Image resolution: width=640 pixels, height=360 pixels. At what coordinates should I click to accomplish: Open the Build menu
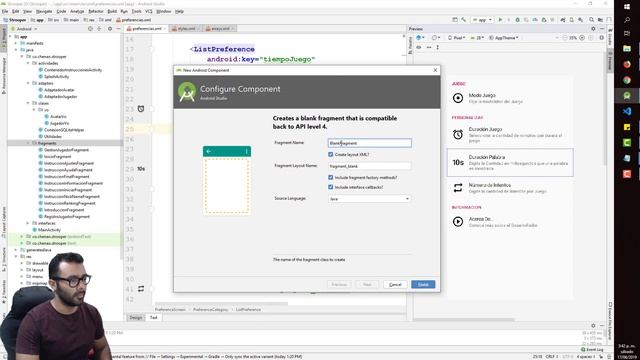tap(112, 11)
